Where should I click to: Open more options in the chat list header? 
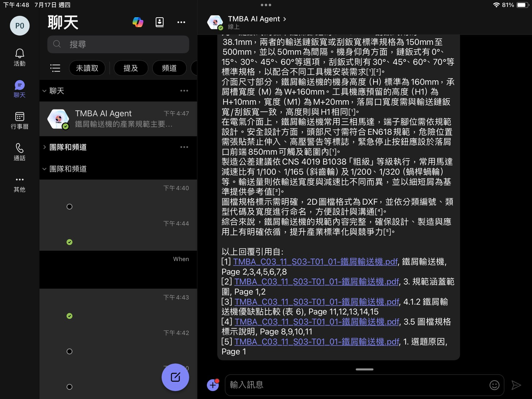[181, 22]
